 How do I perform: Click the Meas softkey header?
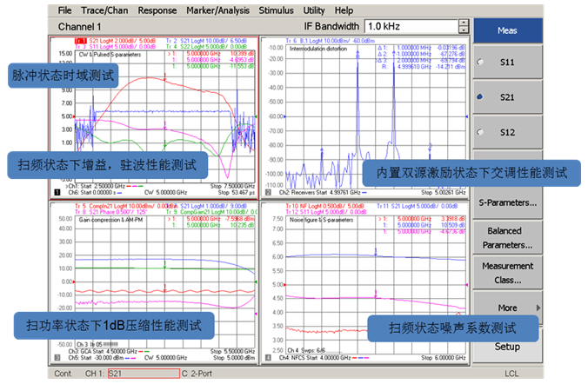(x=508, y=30)
